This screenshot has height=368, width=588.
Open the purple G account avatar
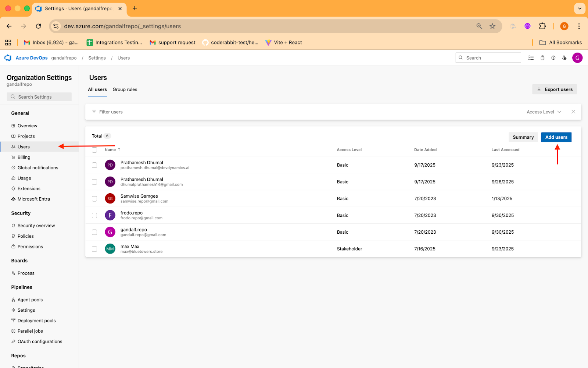[577, 58]
